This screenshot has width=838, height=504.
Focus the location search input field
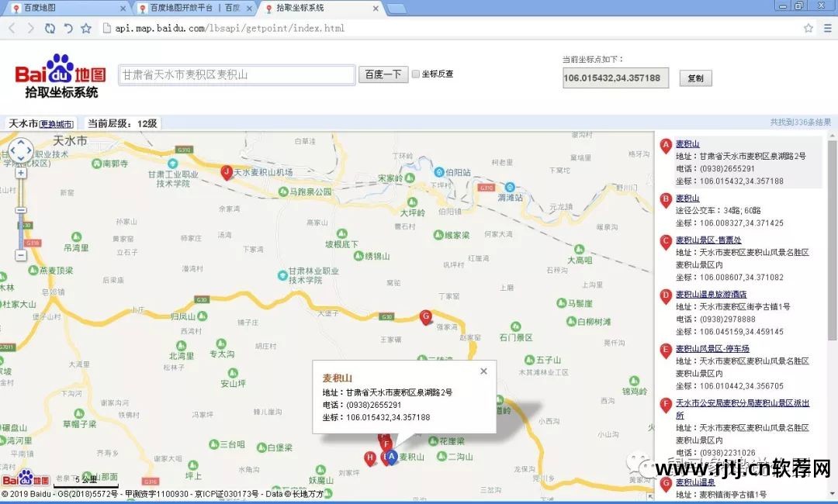(x=237, y=74)
